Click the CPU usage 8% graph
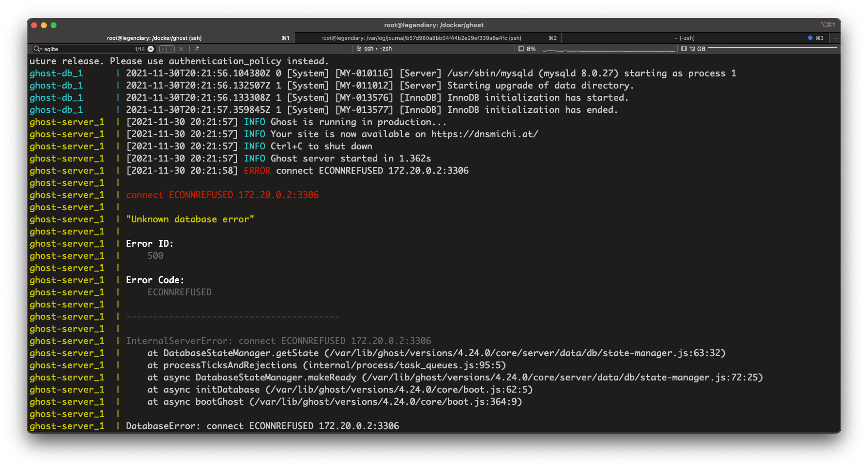 (x=609, y=49)
